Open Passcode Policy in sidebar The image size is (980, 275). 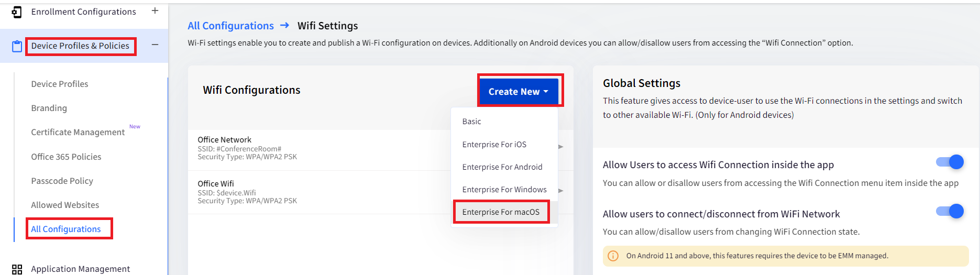[x=62, y=181]
